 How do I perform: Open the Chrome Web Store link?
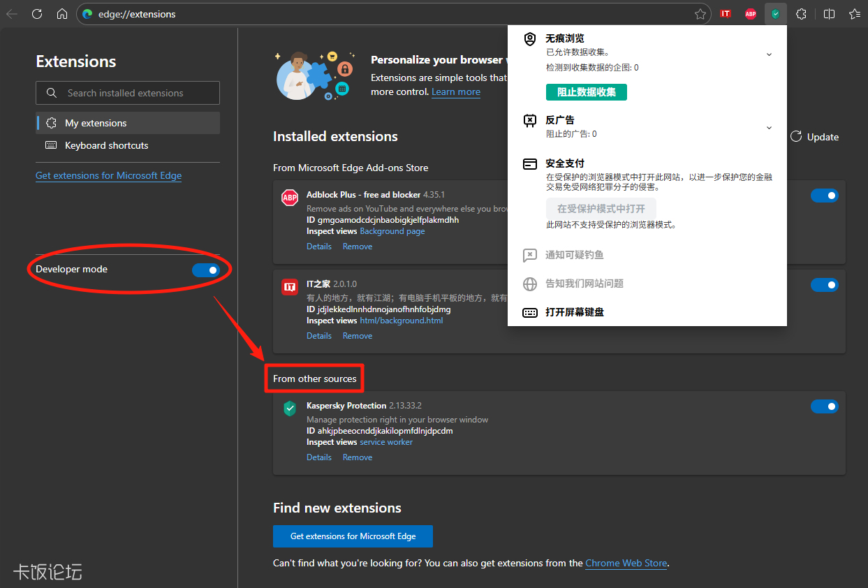[626, 563]
